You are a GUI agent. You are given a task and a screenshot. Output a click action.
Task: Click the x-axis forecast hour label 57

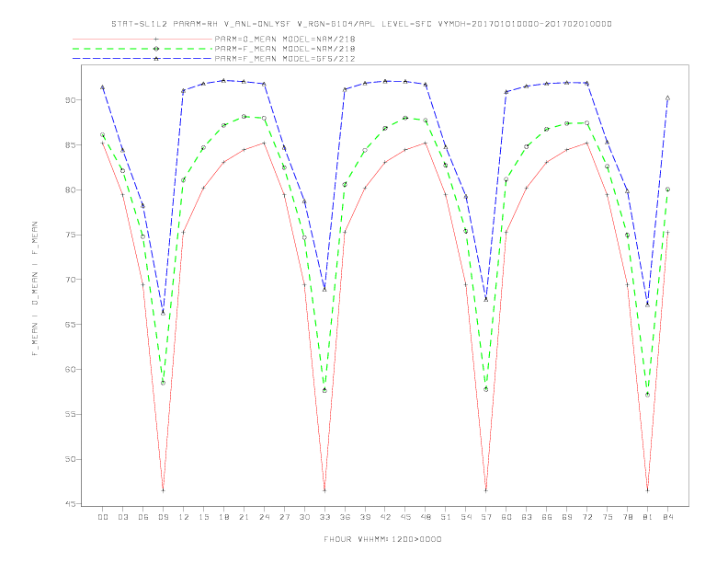[x=486, y=517]
